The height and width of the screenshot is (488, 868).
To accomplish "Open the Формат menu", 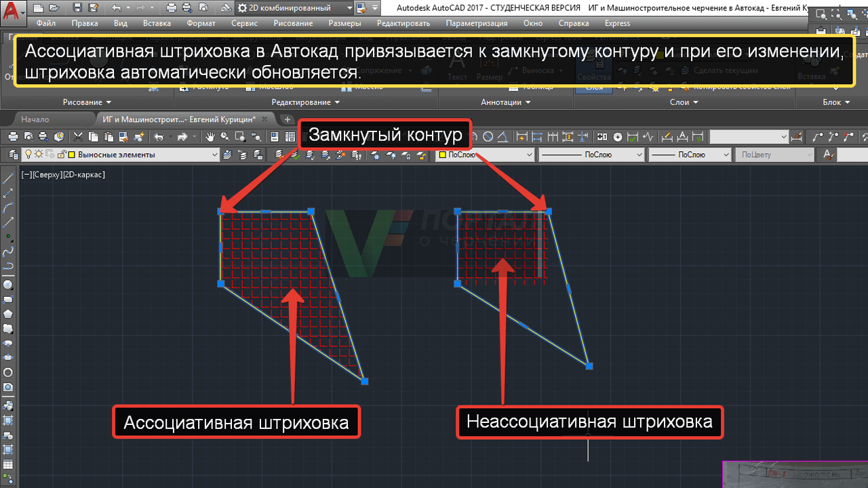I will [201, 23].
